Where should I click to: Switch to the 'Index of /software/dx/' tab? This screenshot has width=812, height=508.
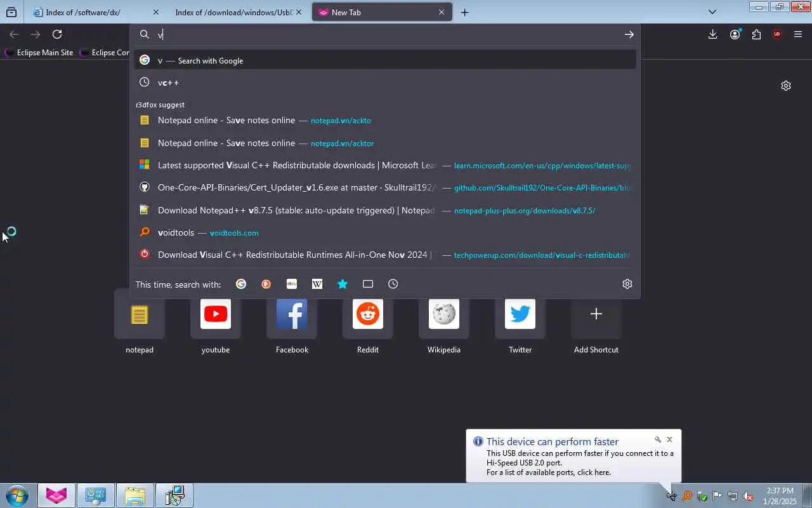click(x=94, y=12)
